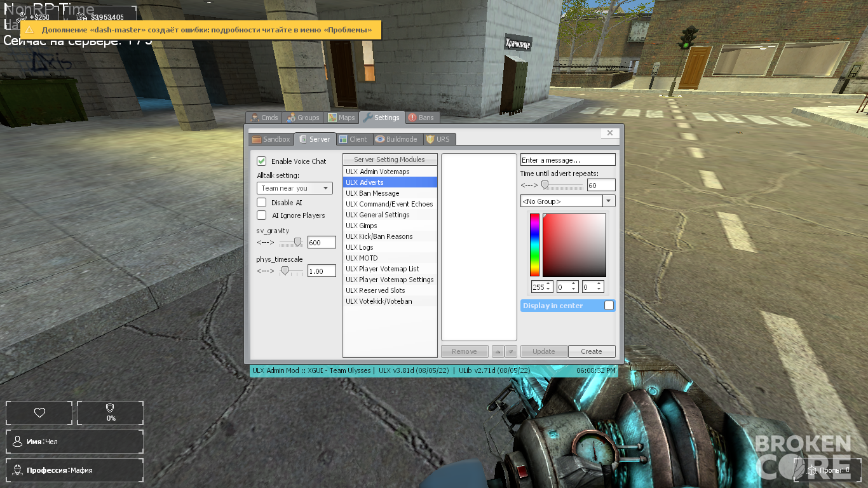Screen dimensions: 868x488
Task: Open the Buildmode sub-tab
Action: 396,139
